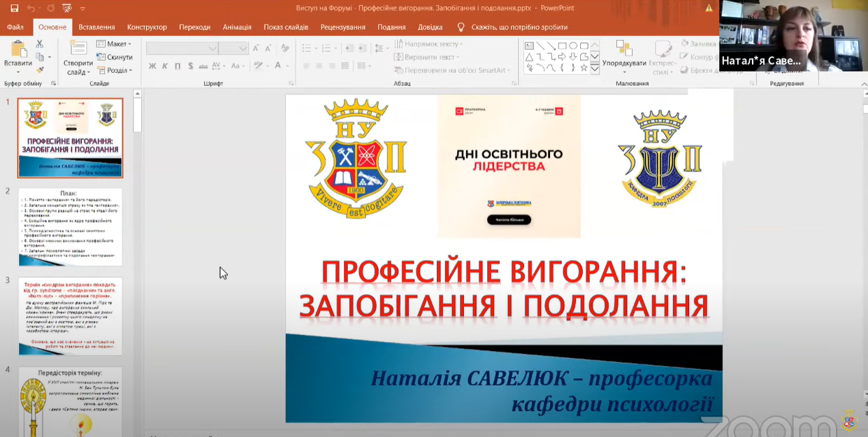Click the Save icon in the quick access toolbar
The image size is (868, 437).
[14, 8]
